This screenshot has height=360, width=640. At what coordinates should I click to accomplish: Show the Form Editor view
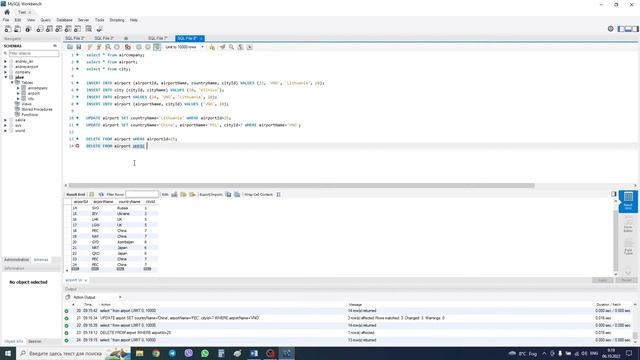point(628,224)
